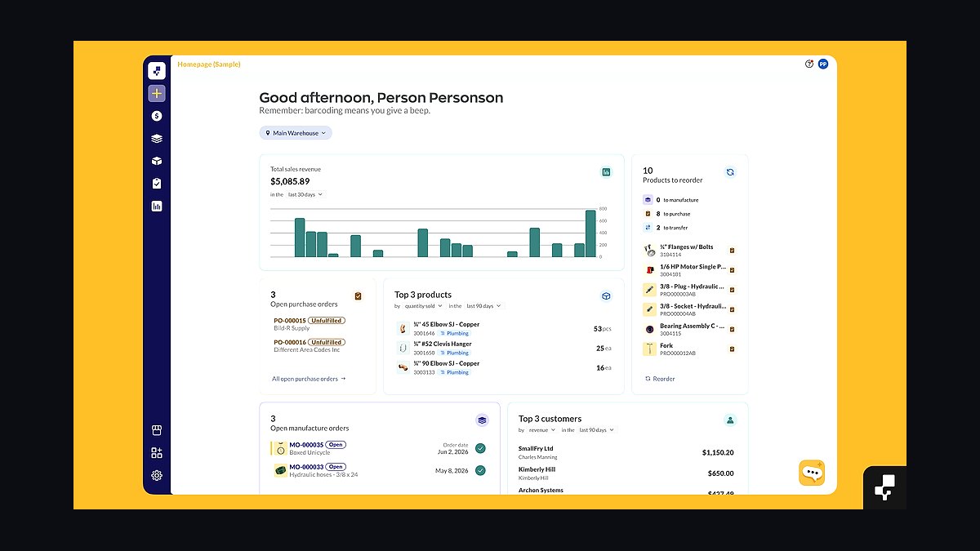Viewport: 980px width, 551px height.
Task: Click the Fork product thumbnail
Action: pos(650,349)
